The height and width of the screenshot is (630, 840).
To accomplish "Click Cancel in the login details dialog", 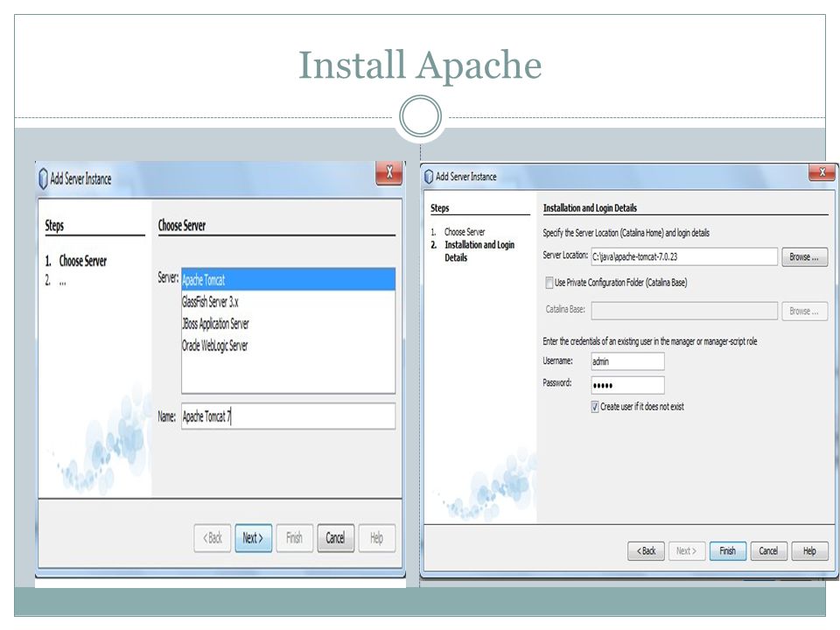I will click(769, 550).
